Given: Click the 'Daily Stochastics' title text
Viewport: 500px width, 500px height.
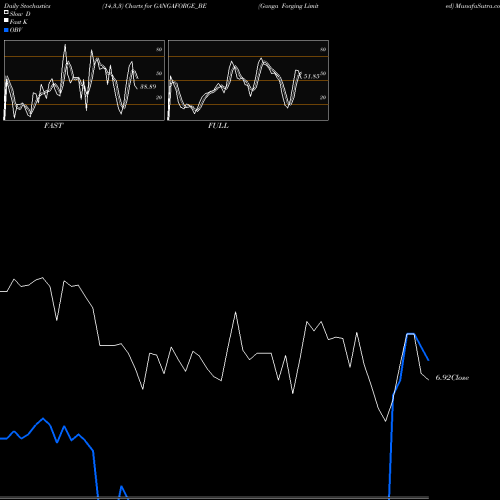Looking at the screenshot, I should pos(27,6).
